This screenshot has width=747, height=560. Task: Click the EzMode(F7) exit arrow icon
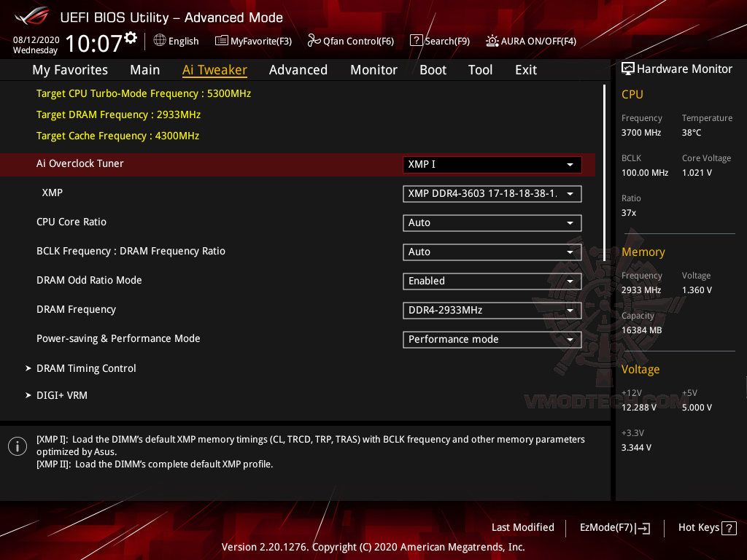pyautogui.click(x=643, y=528)
